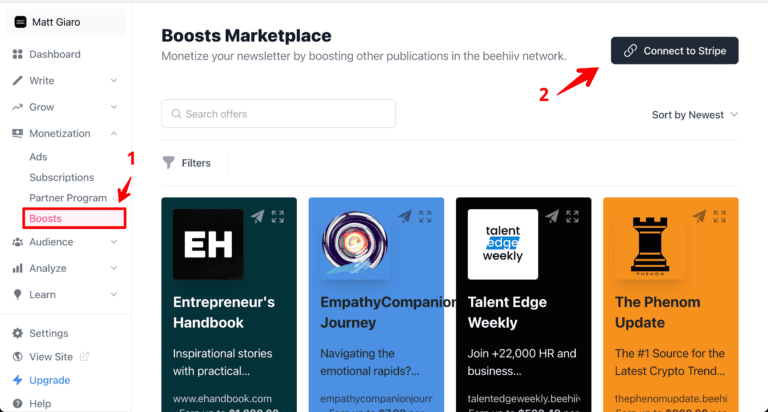
Task: Click the Write pencil icon
Action: point(18,80)
